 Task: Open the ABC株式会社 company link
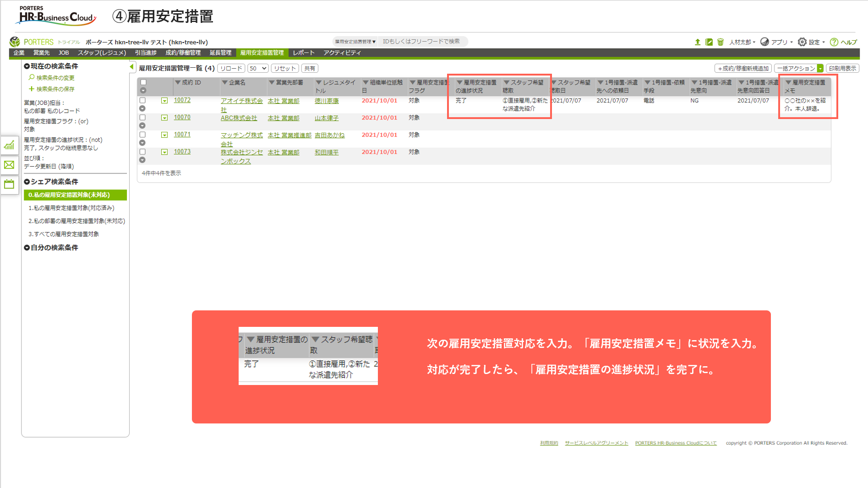239,118
